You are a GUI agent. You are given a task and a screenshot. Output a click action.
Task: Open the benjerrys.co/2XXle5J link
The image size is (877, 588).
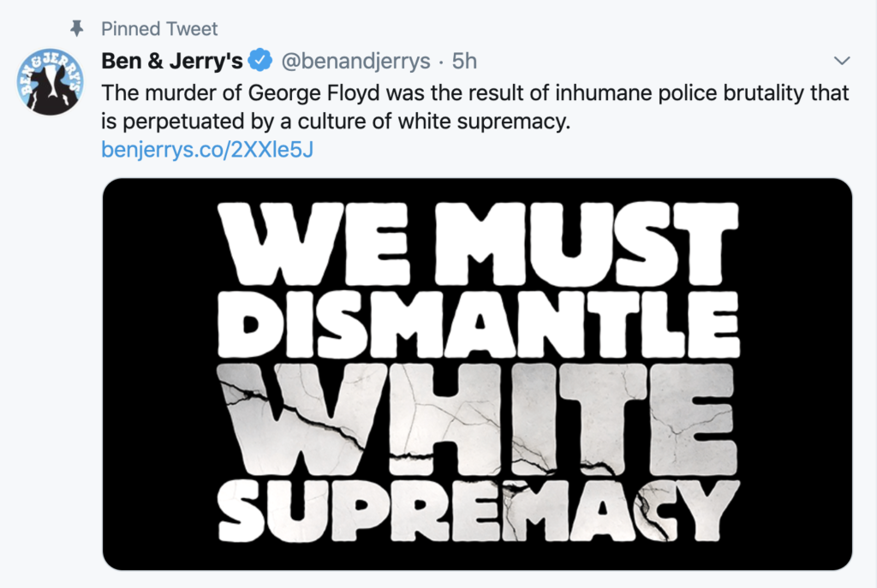click(207, 150)
